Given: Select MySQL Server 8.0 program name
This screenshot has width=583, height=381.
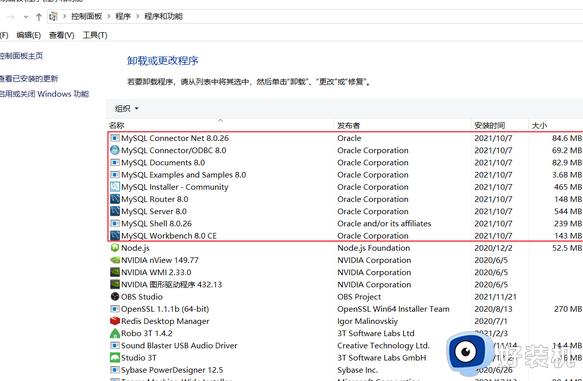Looking at the screenshot, I should point(154,211).
